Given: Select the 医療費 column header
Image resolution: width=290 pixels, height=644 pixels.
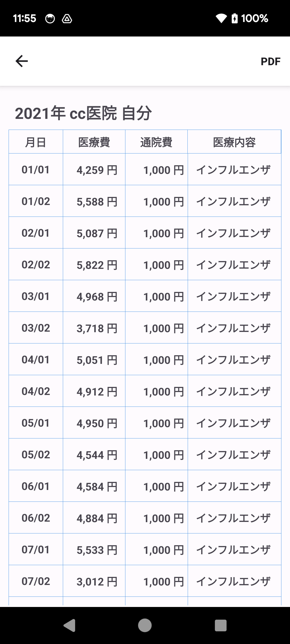Looking at the screenshot, I should tap(94, 142).
